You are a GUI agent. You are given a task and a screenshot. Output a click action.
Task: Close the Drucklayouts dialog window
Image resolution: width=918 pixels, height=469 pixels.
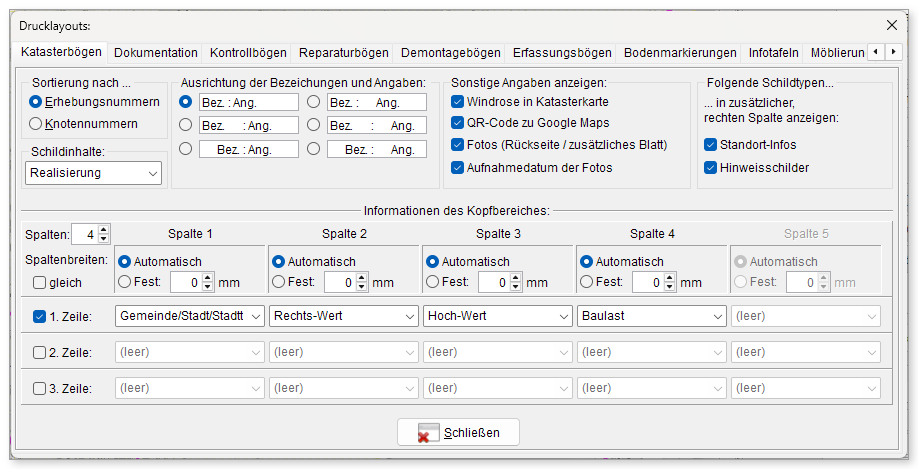tap(892, 25)
